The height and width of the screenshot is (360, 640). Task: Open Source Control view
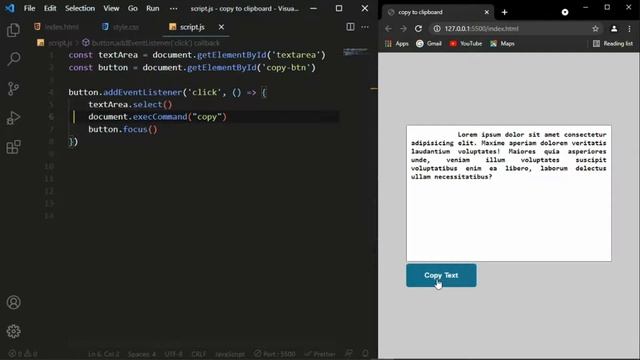tap(13, 89)
